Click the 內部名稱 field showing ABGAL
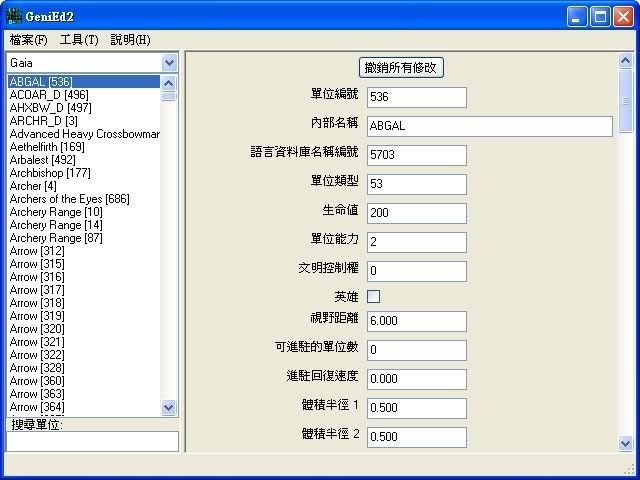This screenshot has height=480, width=640. (x=490, y=126)
